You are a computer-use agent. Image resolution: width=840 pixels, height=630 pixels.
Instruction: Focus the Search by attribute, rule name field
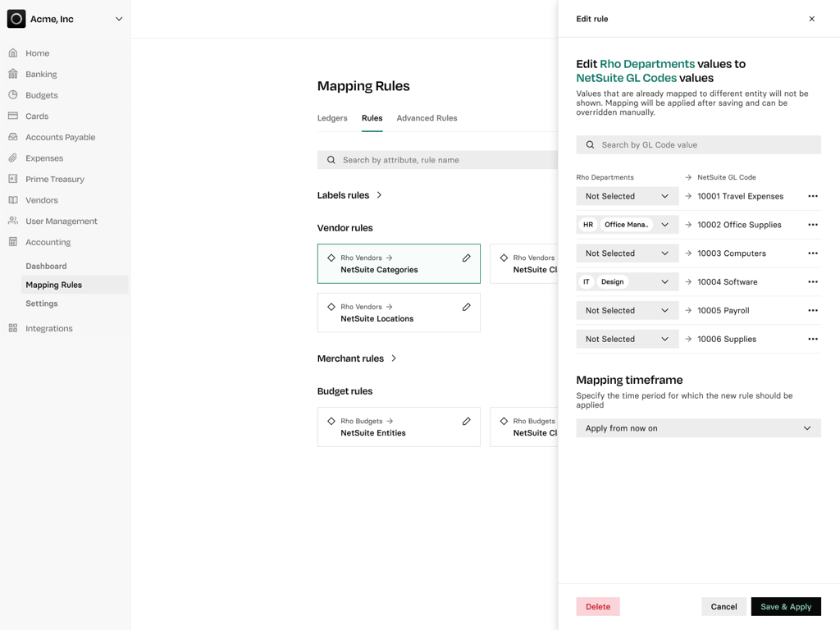pyautogui.click(x=437, y=160)
